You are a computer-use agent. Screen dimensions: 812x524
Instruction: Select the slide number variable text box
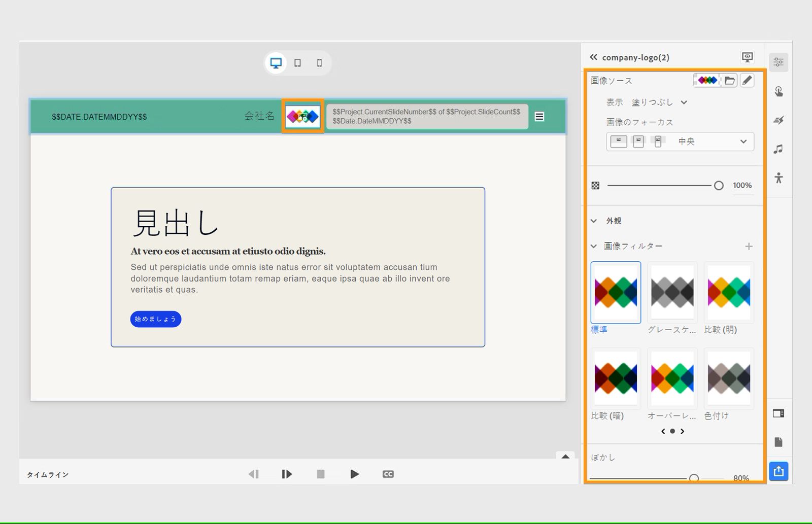[427, 117]
